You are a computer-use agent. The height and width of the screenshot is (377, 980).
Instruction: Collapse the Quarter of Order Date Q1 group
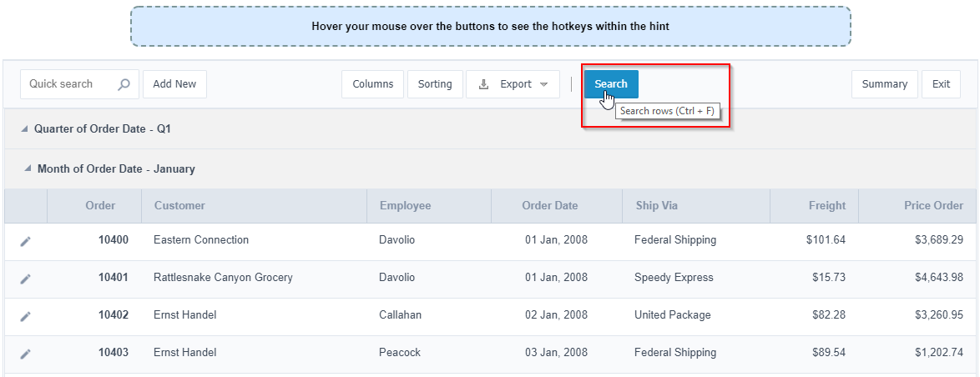pyautogui.click(x=25, y=129)
